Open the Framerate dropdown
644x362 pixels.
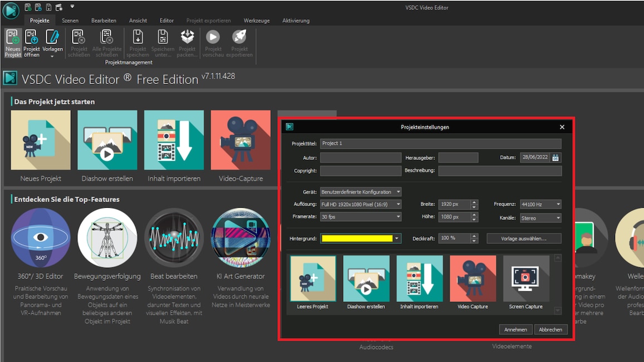tap(360, 217)
